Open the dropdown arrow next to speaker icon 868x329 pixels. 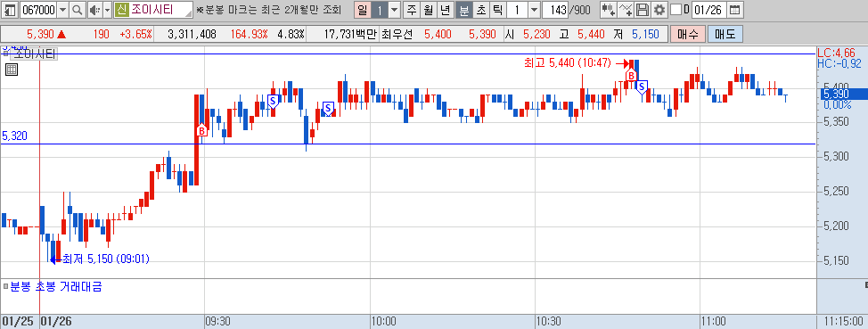click(x=108, y=10)
